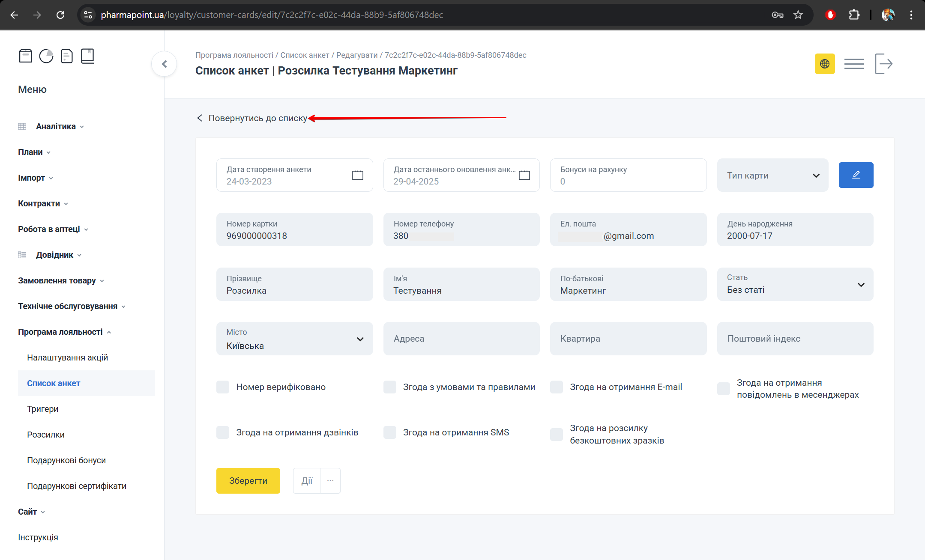Select Подарункові бонуси in sidebar
Image resolution: width=925 pixels, height=560 pixels.
tap(66, 460)
